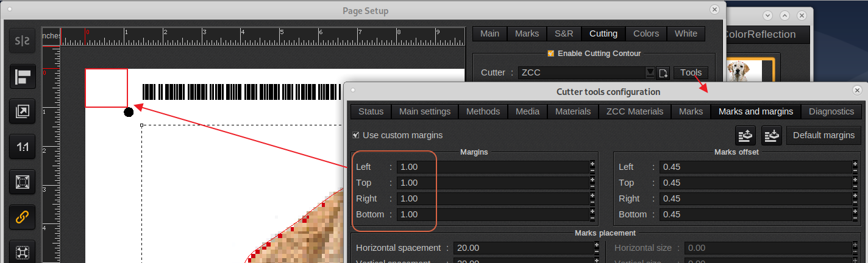Open the Main tab in Page Setup
Viewport: 868px width, 263px height.
coord(489,33)
